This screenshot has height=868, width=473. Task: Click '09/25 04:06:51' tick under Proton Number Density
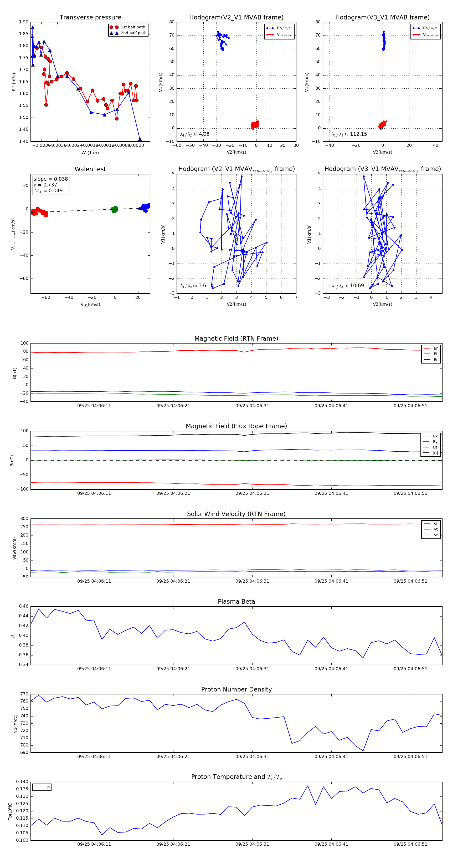pyautogui.click(x=410, y=756)
